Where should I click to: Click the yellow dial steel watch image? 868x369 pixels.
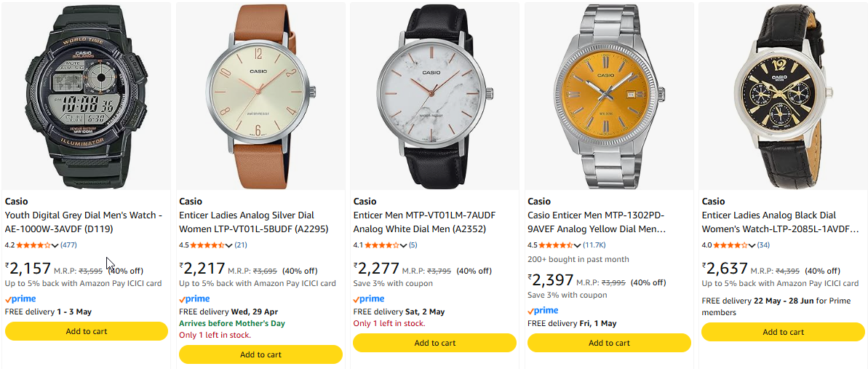point(609,95)
